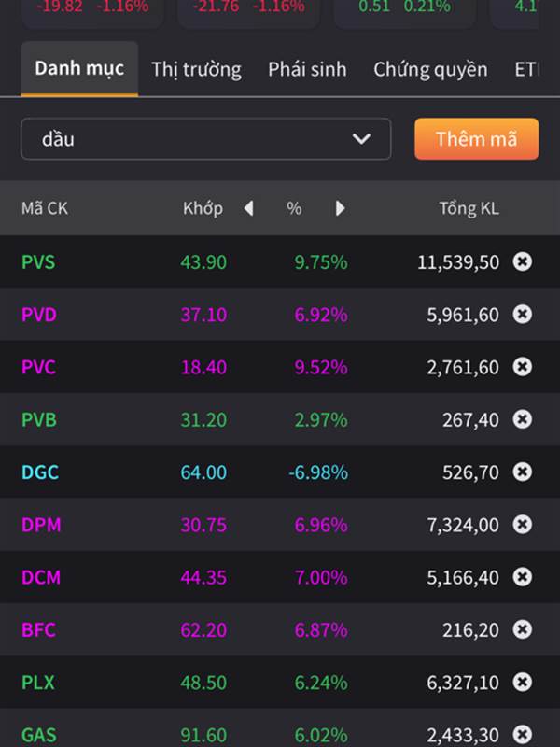
Task: Remove PVS from the watchlist
Action: (523, 261)
